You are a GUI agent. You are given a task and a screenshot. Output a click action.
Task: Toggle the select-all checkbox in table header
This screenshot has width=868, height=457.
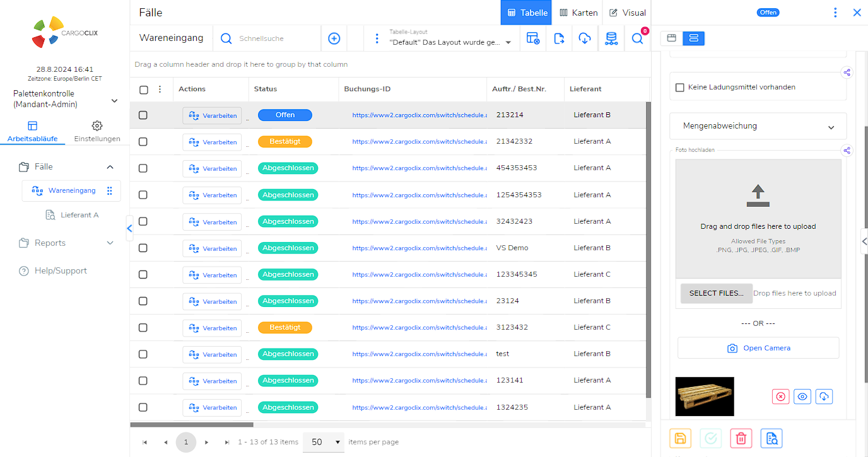pyautogui.click(x=144, y=90)
